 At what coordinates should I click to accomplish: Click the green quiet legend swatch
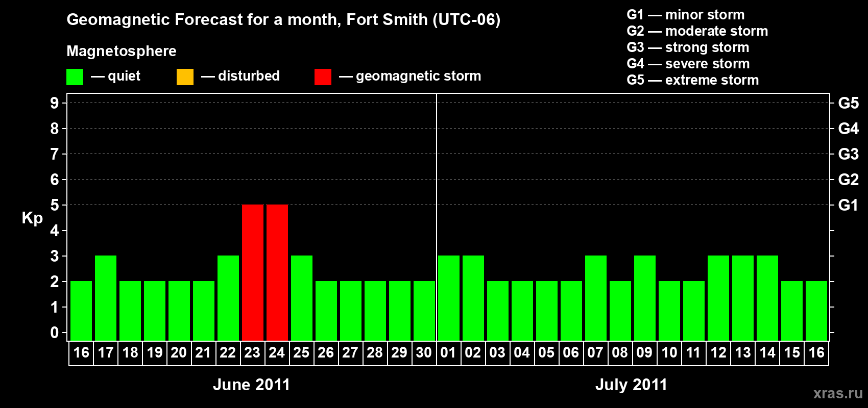[x=75, y=77]
